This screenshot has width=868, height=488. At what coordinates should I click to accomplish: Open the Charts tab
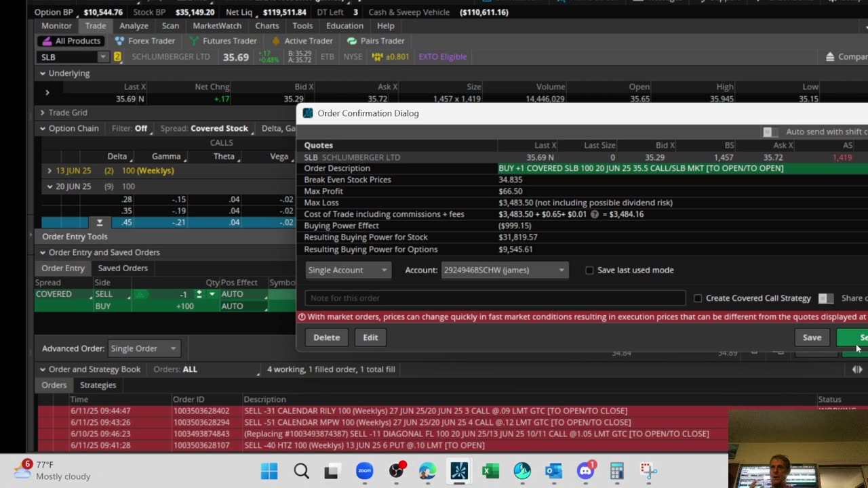[x=267, y=26]
